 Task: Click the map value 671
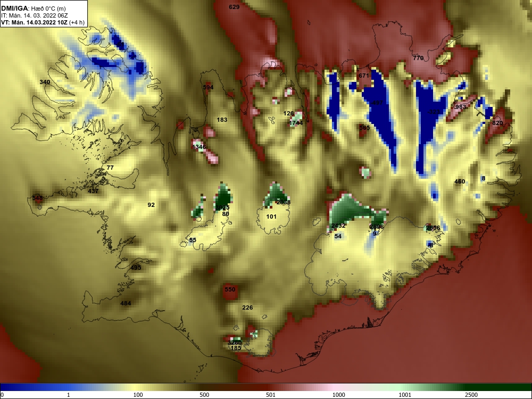click(x=364, y=76)
